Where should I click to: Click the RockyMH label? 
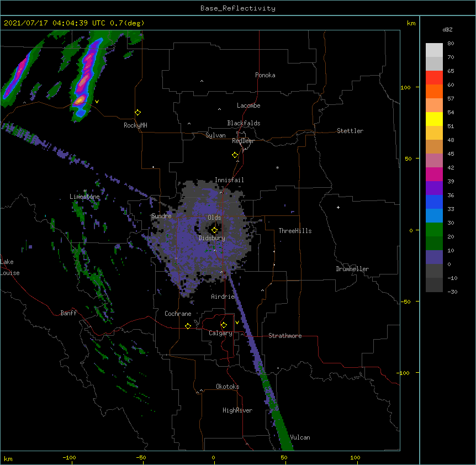pyautogui.click(x=135, y=125)
